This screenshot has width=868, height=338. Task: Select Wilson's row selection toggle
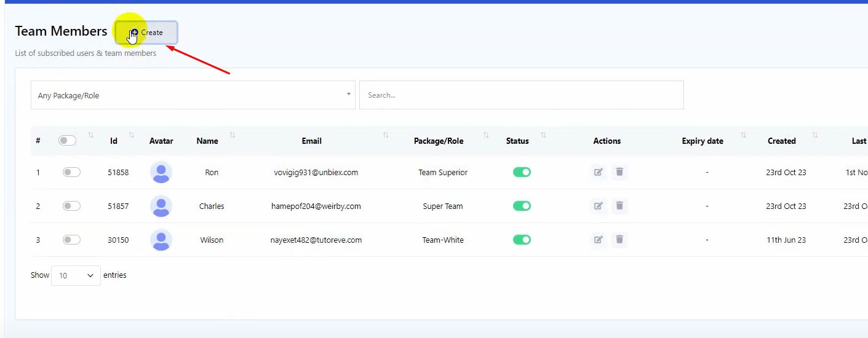(x=71, y=240)
